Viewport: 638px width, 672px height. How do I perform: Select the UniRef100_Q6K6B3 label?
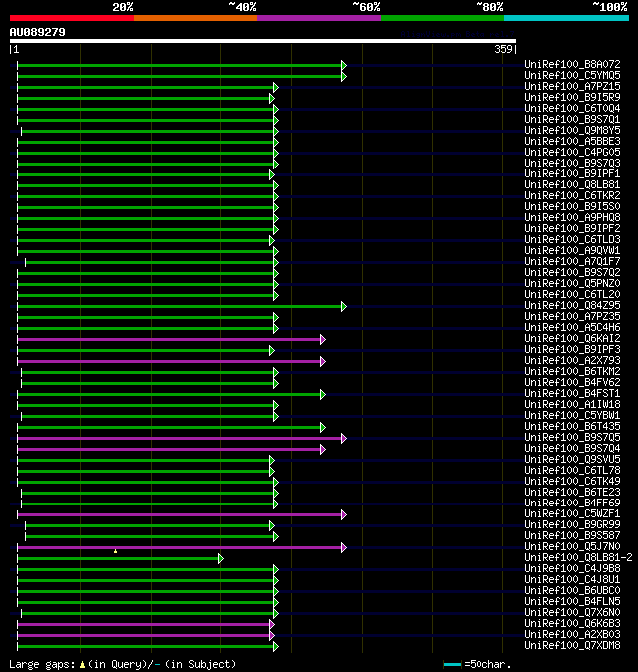coord(572,623)
